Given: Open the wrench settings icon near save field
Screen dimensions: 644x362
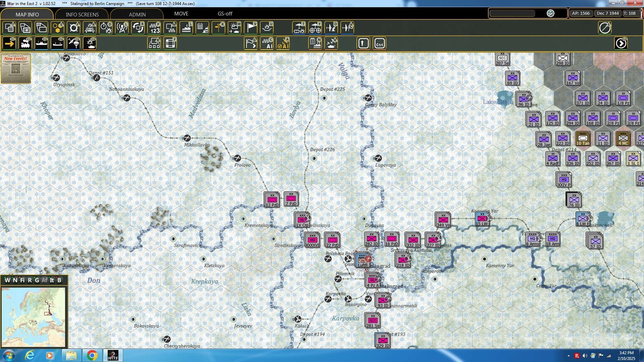Looking at the screenshot, I should point(550,13).
